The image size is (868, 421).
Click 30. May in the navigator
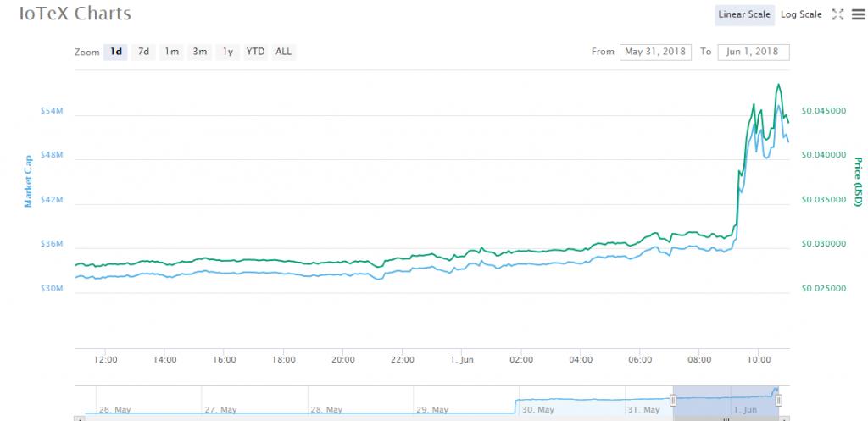coord(538,410)
